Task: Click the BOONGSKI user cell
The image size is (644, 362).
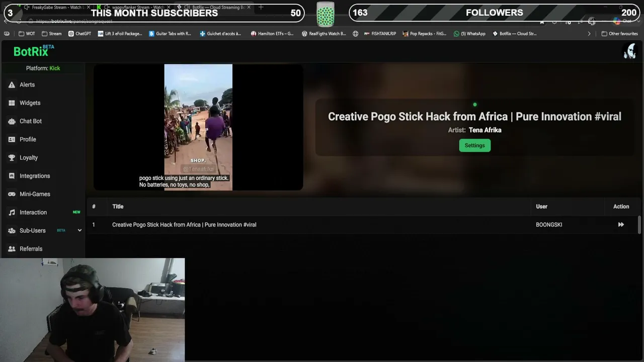Action: pos(549,225)
